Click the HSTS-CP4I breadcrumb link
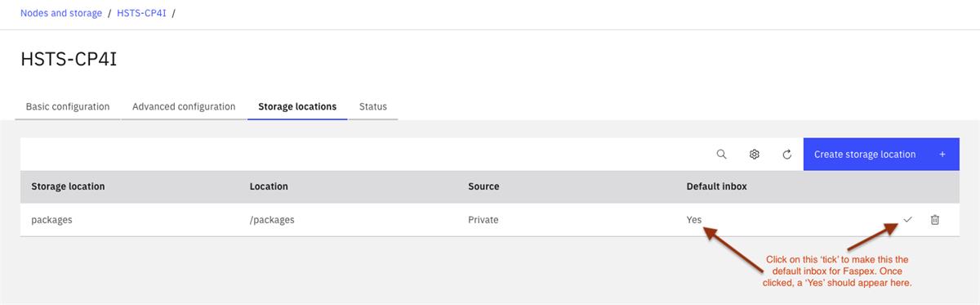Viewport: 980px width, 305px height. click(144, 13)
